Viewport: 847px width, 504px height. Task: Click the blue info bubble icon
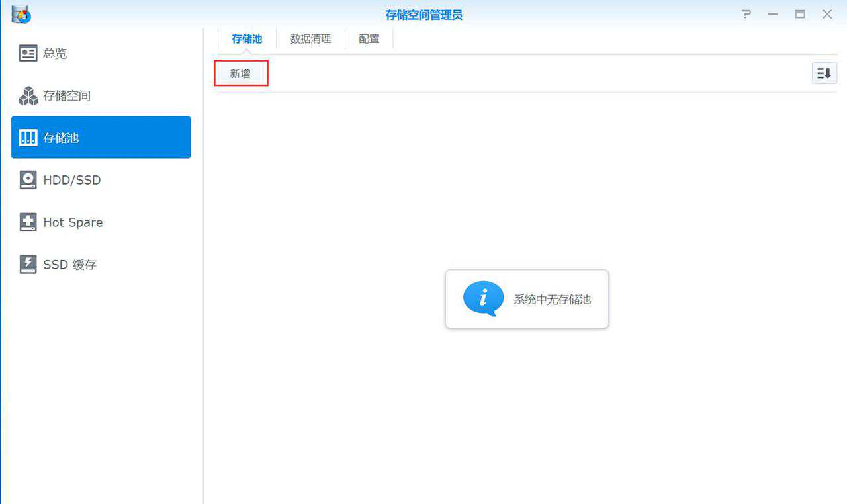coord(483,299)
